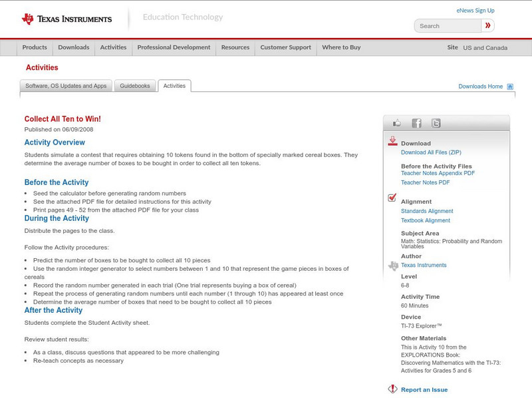Click the Activity Overview heading
The height and width of the screenshot is (398, 532).
pos(55,142)
